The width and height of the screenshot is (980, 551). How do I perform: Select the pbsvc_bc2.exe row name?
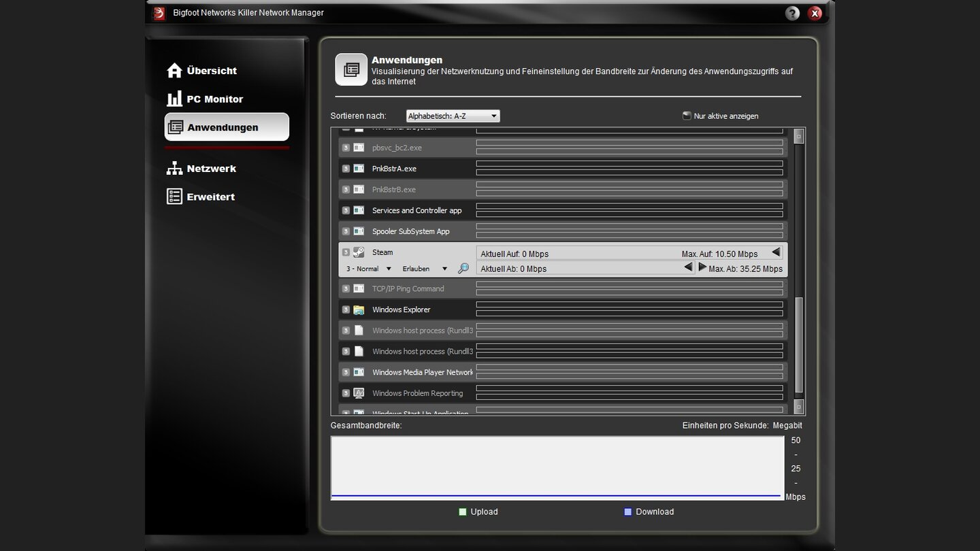pyautogui.click(x=397, y=148)
